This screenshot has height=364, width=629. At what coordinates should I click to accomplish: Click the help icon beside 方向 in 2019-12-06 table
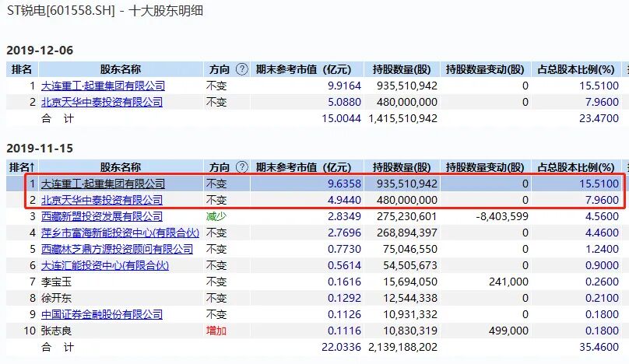(242, 69)
